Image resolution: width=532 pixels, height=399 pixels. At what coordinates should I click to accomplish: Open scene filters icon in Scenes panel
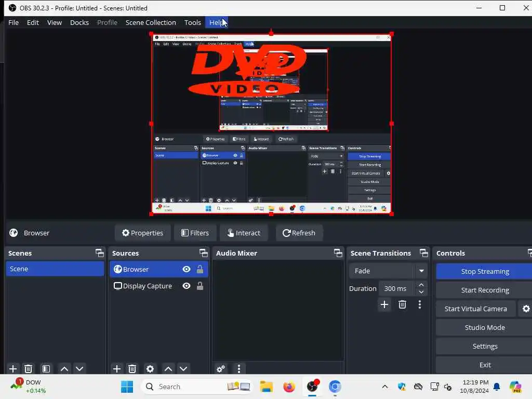click(x=46, y=368)
